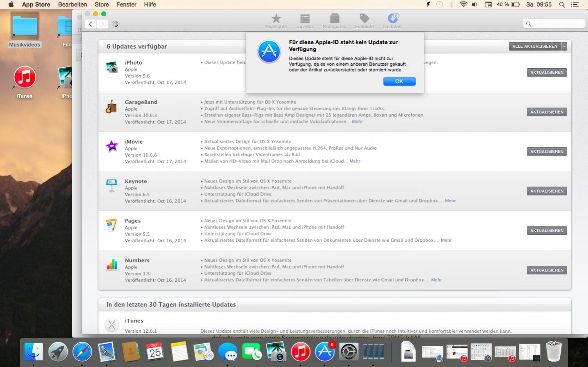Click the iMovie star icon
The height and width of the screenshot is (367, 588).
(x=112, y=146)
